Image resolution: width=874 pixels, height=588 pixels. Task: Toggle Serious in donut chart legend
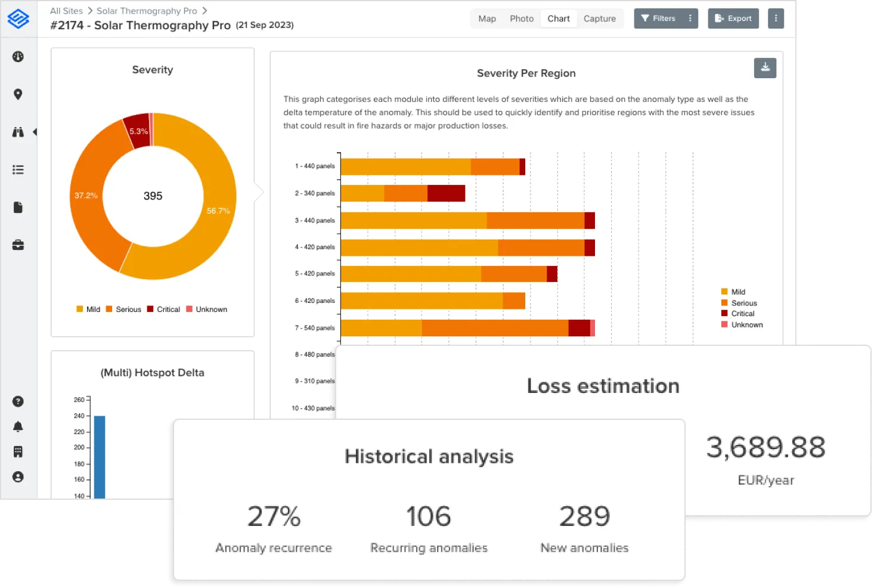123,310
